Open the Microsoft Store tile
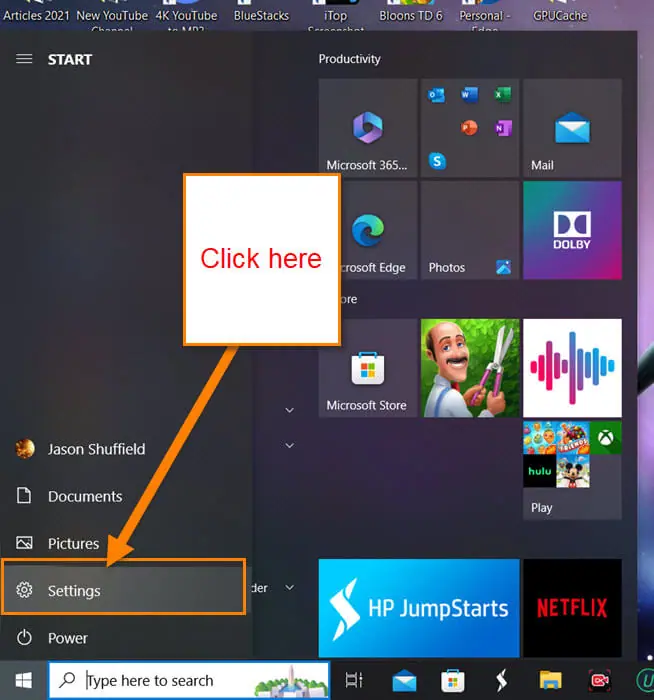Viewport: 654px width, 700px height. click(367, 368)
